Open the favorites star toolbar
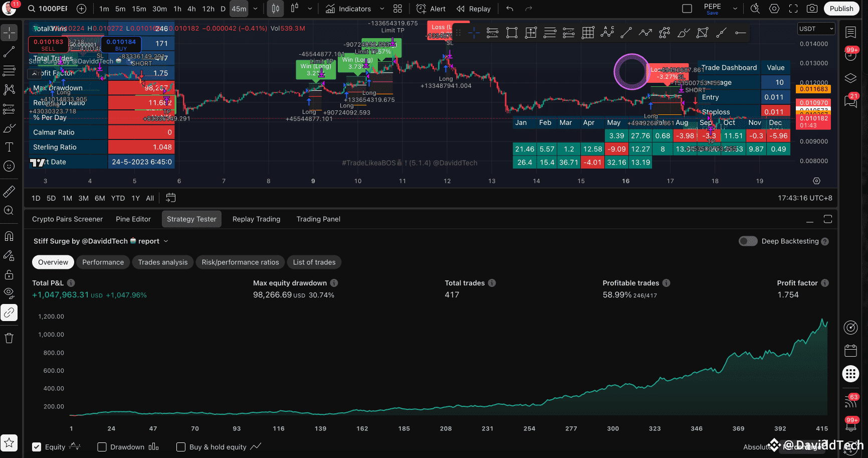The height and width of the screenshot is (458, 868). pos(9,442)
